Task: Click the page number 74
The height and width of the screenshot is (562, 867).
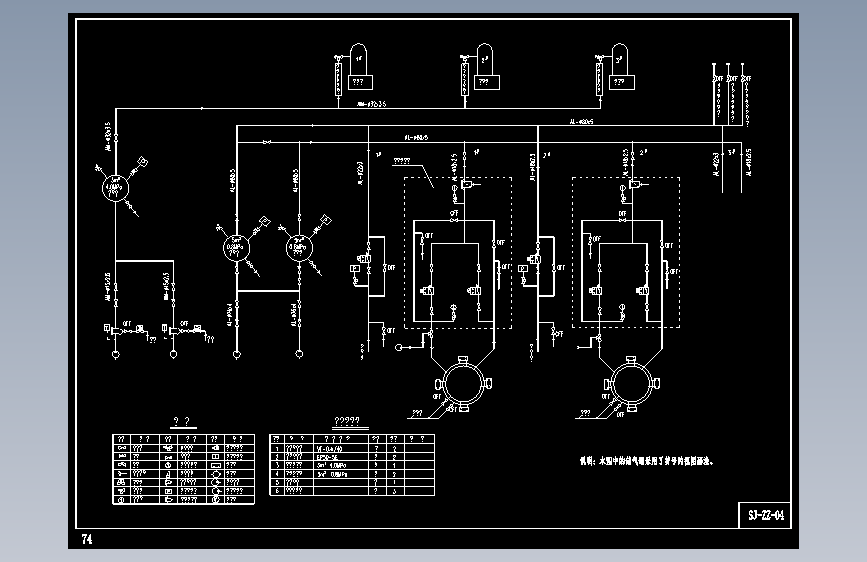Action: click(x=87, y=539)
